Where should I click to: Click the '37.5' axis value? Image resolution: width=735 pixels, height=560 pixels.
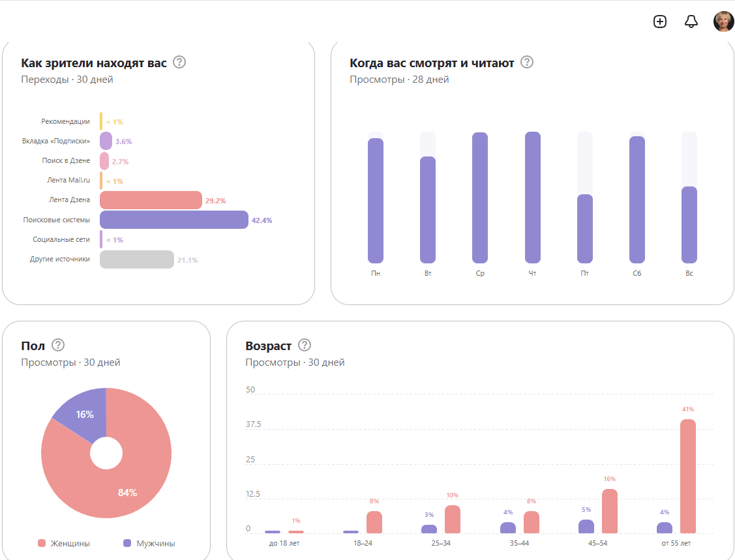point(253,424)
